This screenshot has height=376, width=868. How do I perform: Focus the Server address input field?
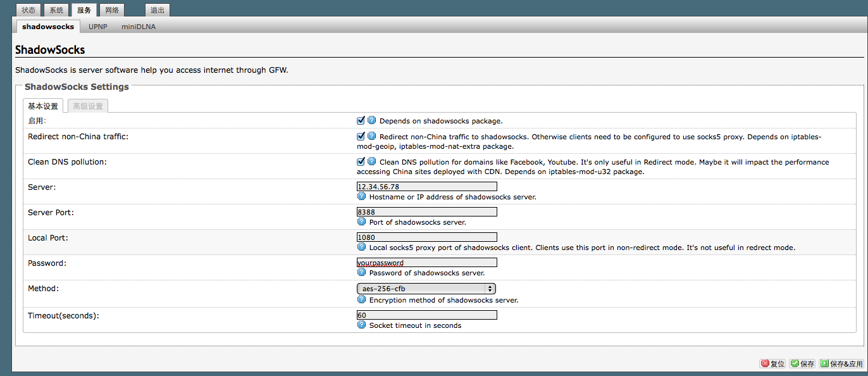(427, 187)
